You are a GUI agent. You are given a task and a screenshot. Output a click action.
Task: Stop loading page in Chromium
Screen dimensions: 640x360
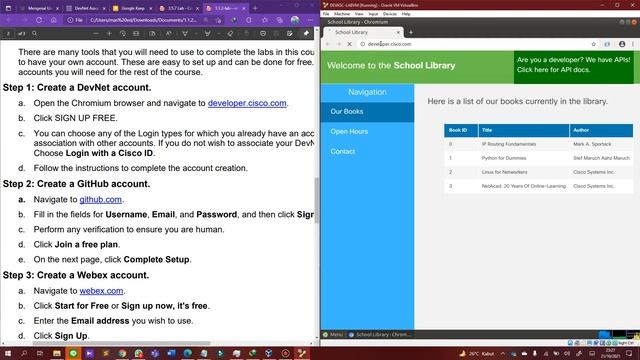349,44
